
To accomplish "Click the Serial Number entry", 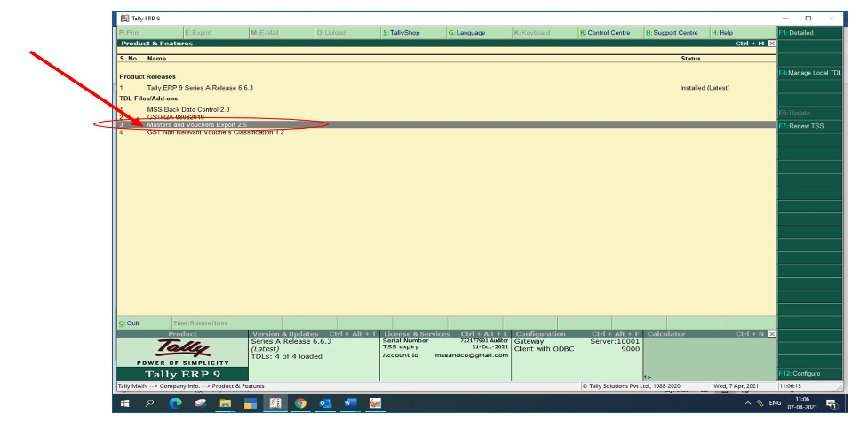I will [445, 340].
